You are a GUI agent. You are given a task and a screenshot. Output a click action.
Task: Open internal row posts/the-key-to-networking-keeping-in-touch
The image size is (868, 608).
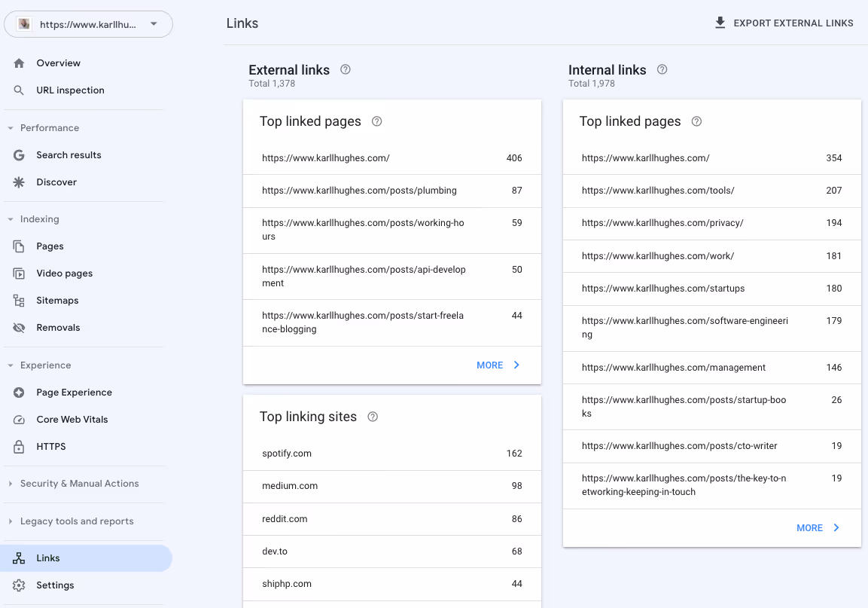pos(712,485)
